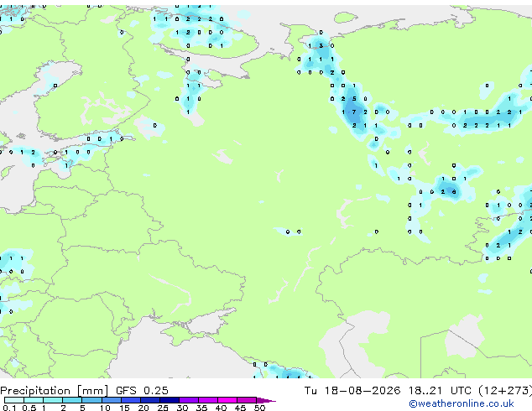Viewport: 532px width, 411px height.
Task: Click the '50' legend scale label
Action: coord(259,408)
